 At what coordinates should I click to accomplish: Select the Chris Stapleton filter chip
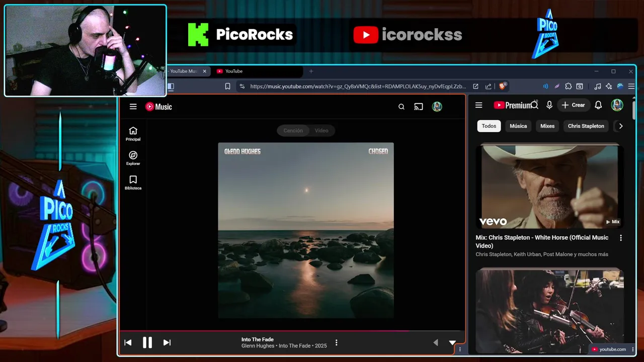[586, 126]
